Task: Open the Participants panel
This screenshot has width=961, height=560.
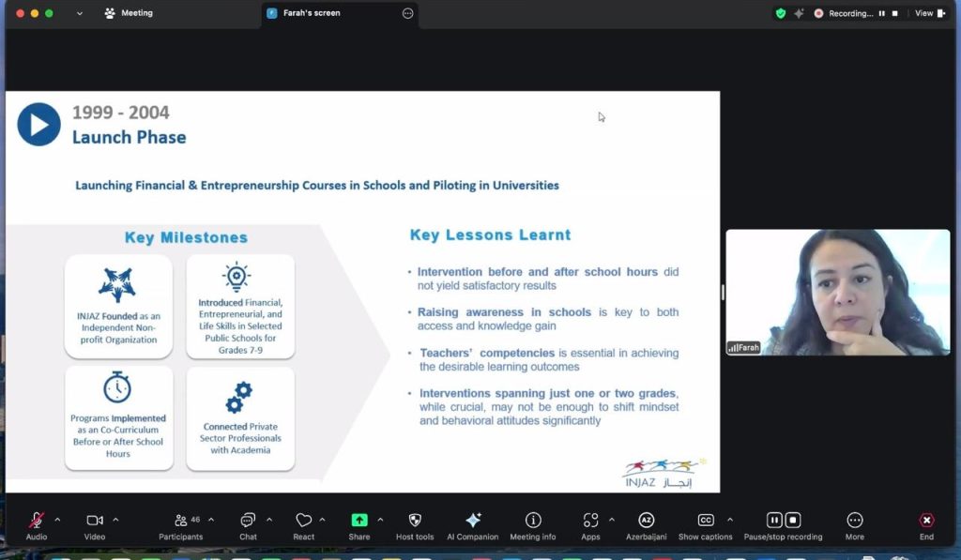Action: 181,521
